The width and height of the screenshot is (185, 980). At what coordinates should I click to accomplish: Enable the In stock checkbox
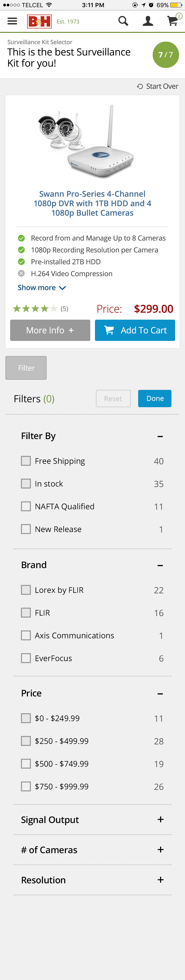coord(26,484)
